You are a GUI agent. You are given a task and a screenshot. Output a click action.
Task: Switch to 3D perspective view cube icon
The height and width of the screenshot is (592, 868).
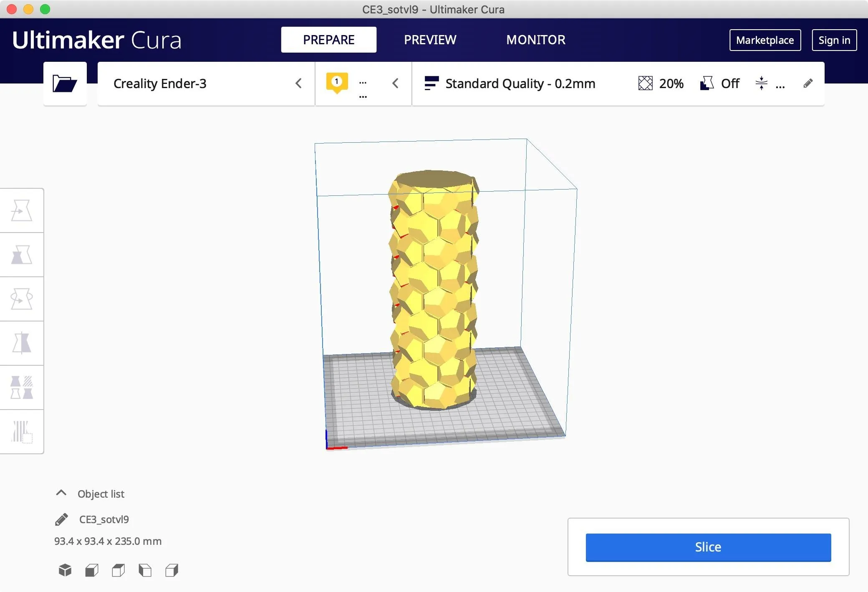tap(65, 570)
